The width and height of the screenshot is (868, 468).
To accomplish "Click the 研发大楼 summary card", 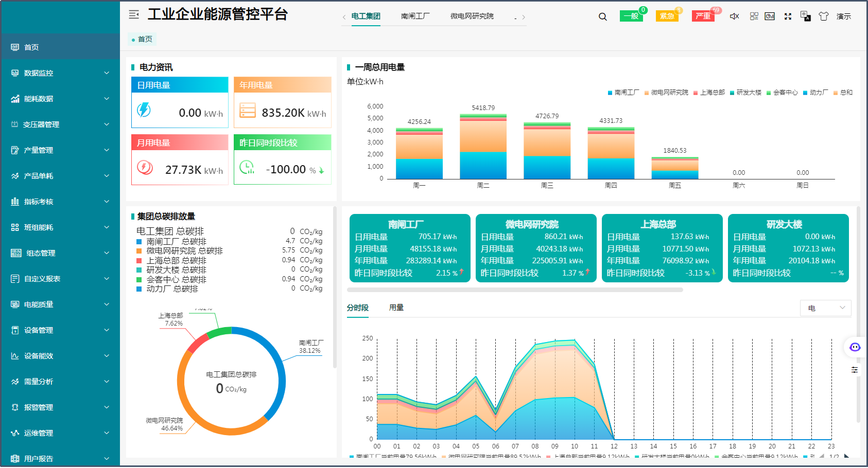I will pos(788,248).
